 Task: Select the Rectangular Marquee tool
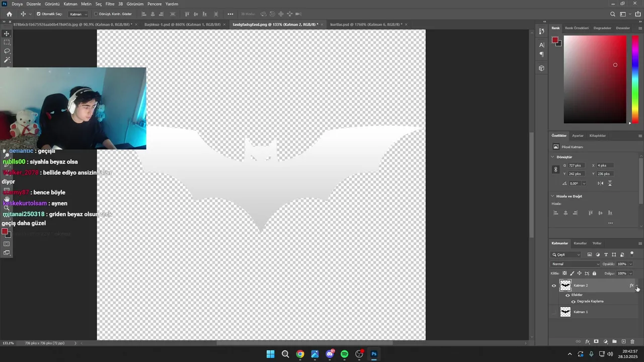pos(7,42)
